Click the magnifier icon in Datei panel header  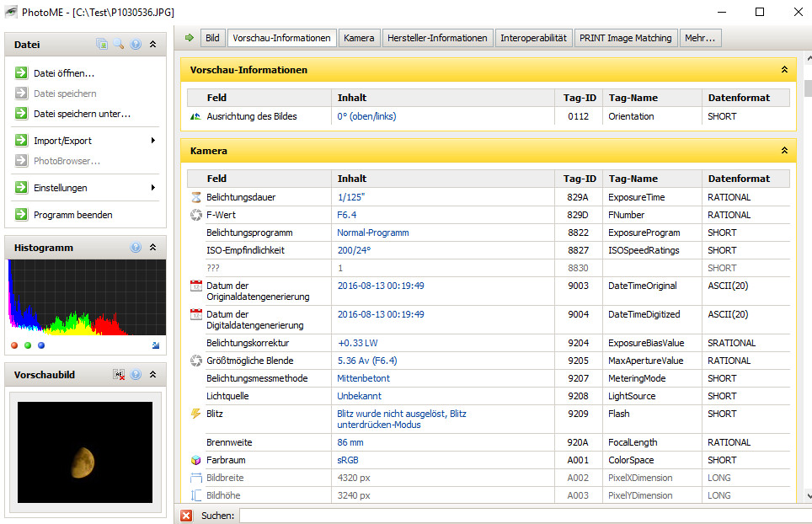[119, 45]
